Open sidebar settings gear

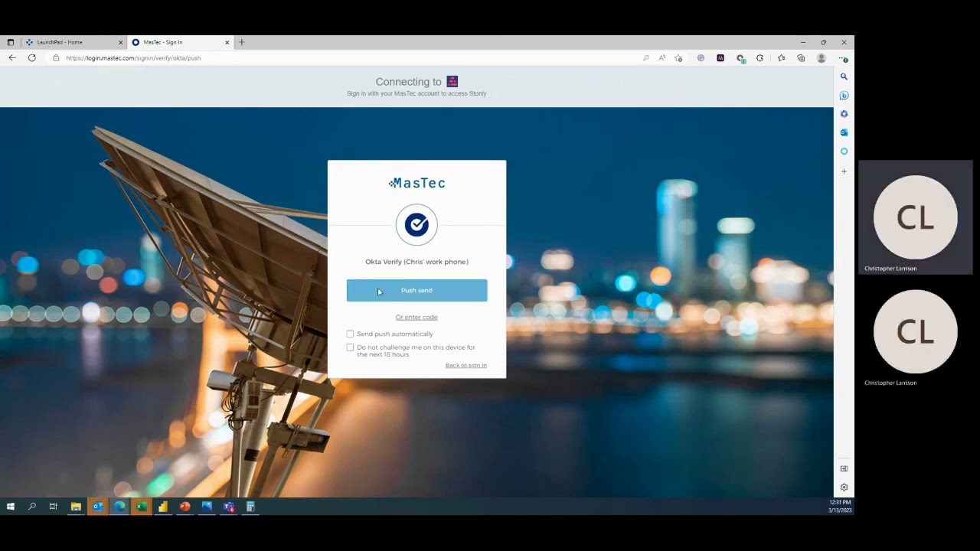click(844, 487)
